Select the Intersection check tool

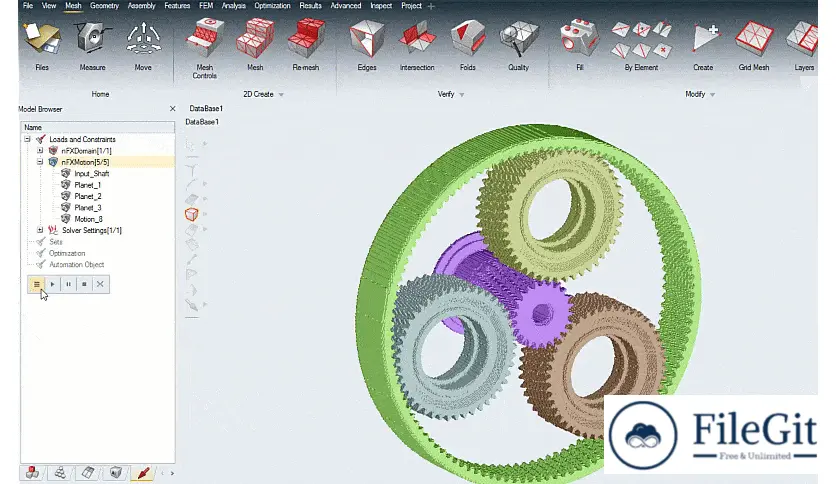417,45
